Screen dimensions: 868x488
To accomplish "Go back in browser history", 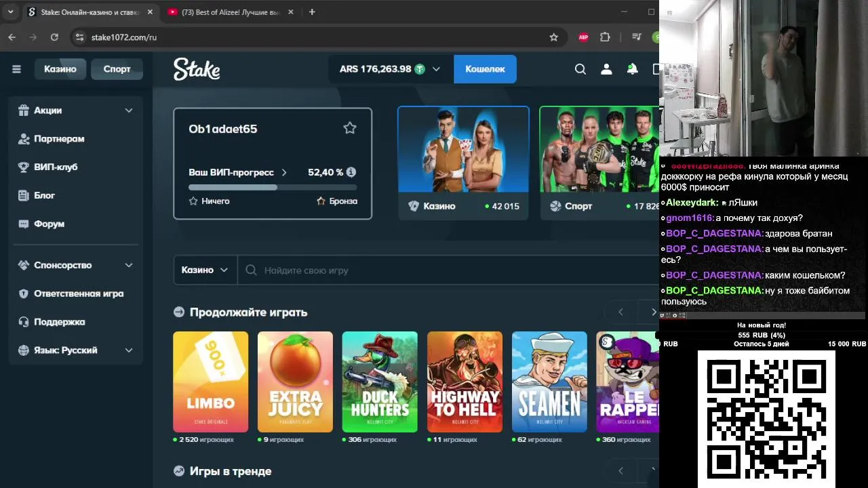I will (12, 37).
